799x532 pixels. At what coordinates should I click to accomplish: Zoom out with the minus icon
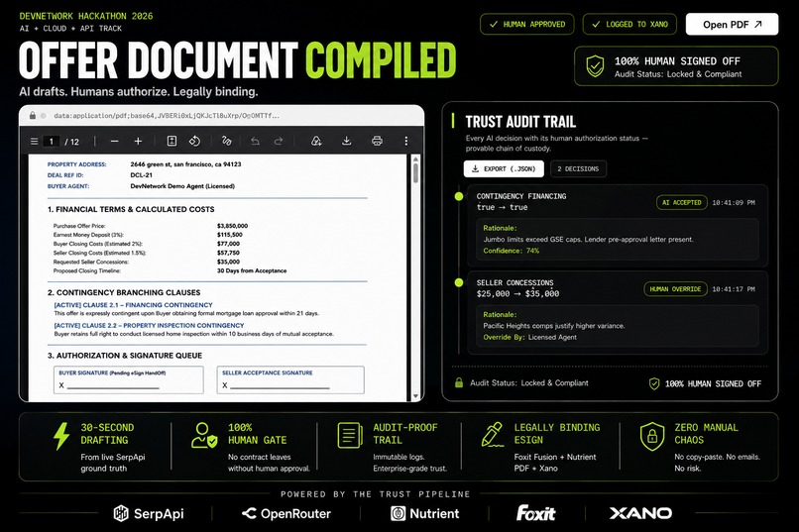click(115, 141)
